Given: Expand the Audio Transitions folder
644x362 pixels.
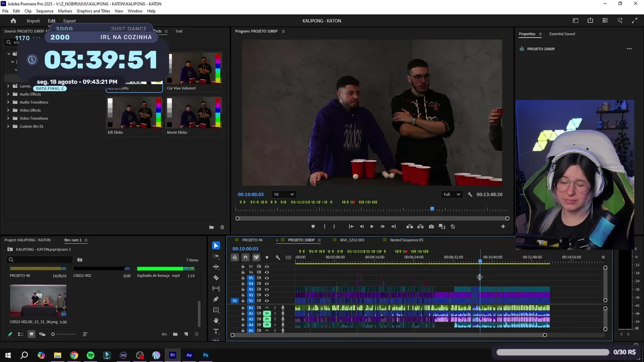Looking at the screenshot, I should [8, 102].
